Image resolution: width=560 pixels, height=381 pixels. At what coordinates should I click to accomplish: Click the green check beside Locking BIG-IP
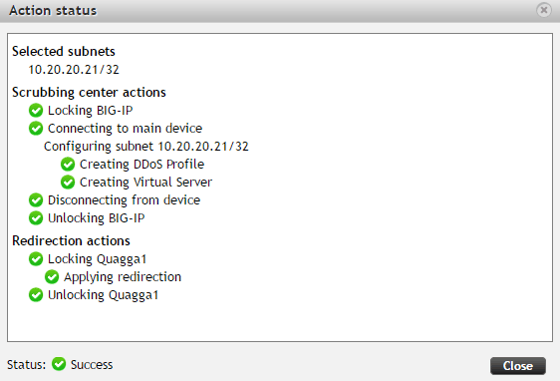[x=36, y=110]
